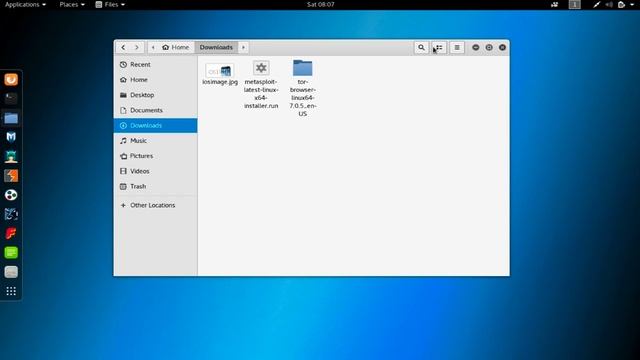640x360 pixels.
Task: Open Pictures in the sidebar
Action: [156, 156]
